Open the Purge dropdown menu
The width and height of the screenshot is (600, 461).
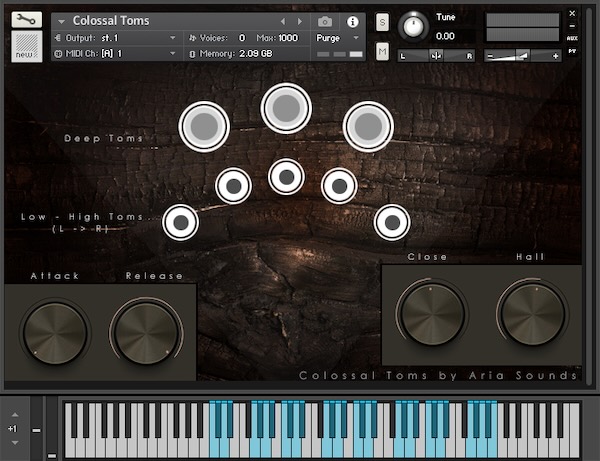(337, 38)
